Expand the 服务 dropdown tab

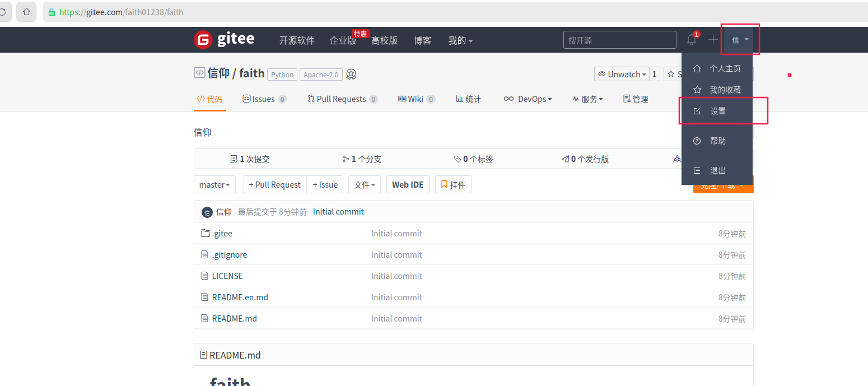587,99
